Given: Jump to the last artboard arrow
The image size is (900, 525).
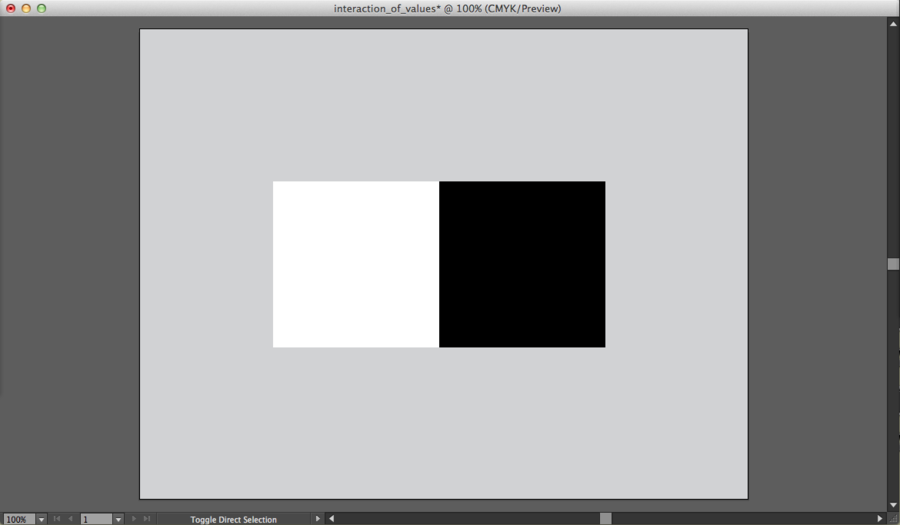Looking at the screenshot, I should point(147,519).
